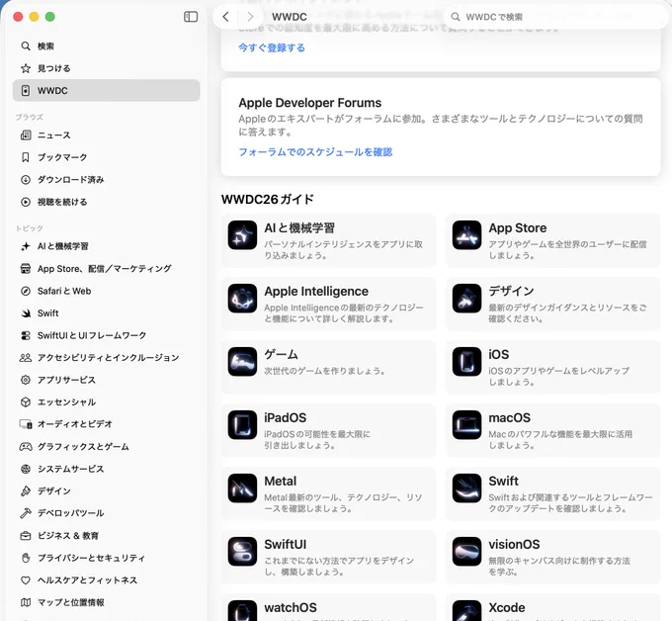Viewport: 672px width, 621px height.
Task: Click アクセシビリティとインクルージョン people icon
Action: [x=26, y=358]
